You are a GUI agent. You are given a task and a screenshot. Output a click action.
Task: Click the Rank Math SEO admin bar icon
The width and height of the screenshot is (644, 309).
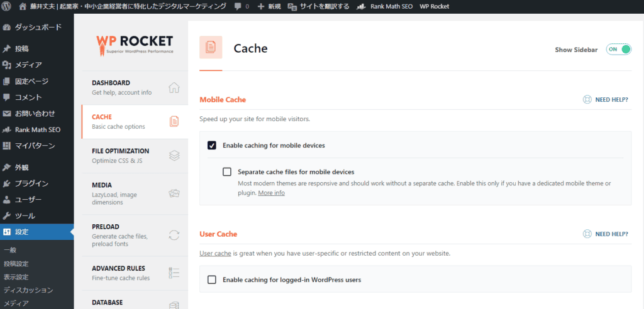coord(361,6)
